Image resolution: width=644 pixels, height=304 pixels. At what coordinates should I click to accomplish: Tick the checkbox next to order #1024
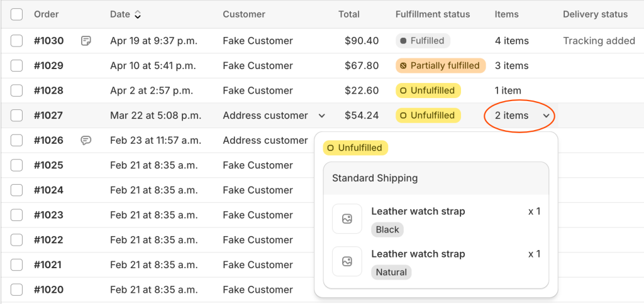coord(17,190)
